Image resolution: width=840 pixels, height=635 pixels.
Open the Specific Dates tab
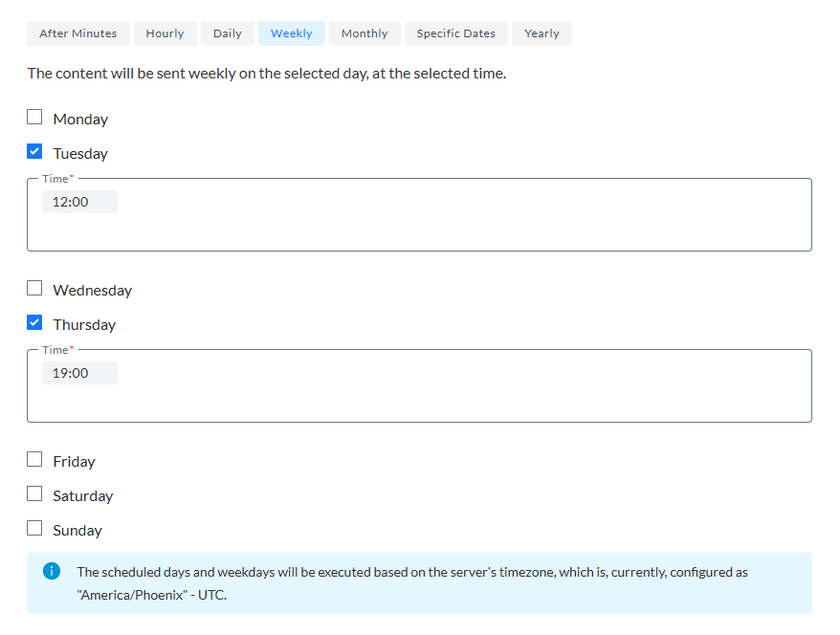click(455, 33)
